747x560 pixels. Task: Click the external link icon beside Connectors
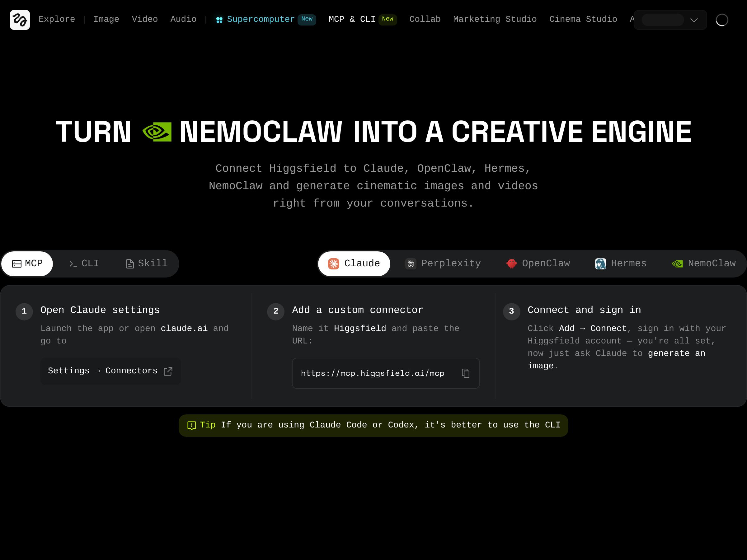pos(168,371)
